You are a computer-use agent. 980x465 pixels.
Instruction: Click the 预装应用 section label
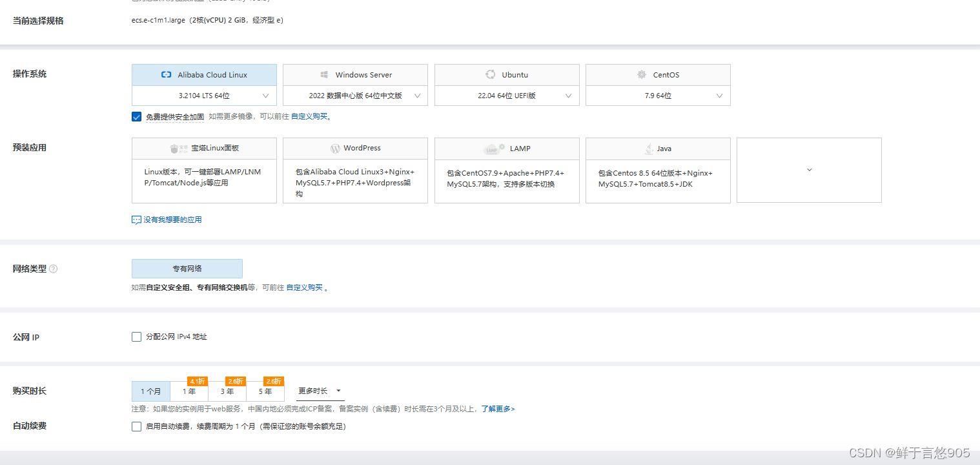coord(30,148)
